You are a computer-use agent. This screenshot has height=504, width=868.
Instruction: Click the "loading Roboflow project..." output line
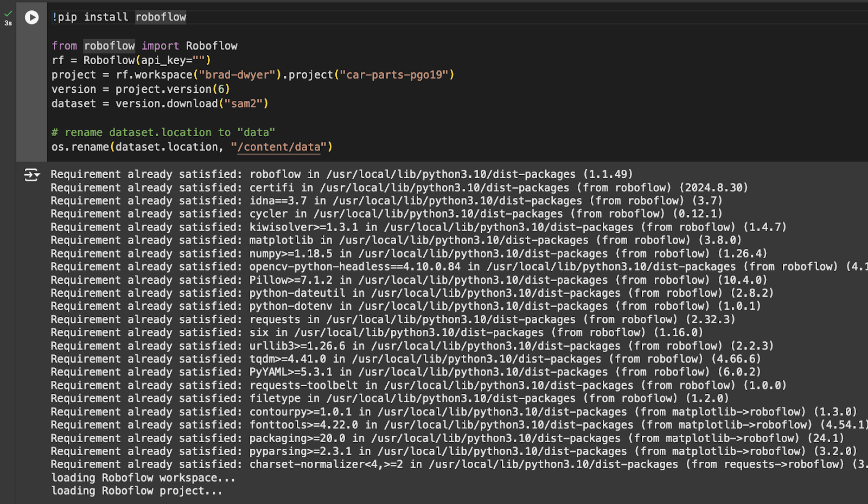click(x=137, y=491)
